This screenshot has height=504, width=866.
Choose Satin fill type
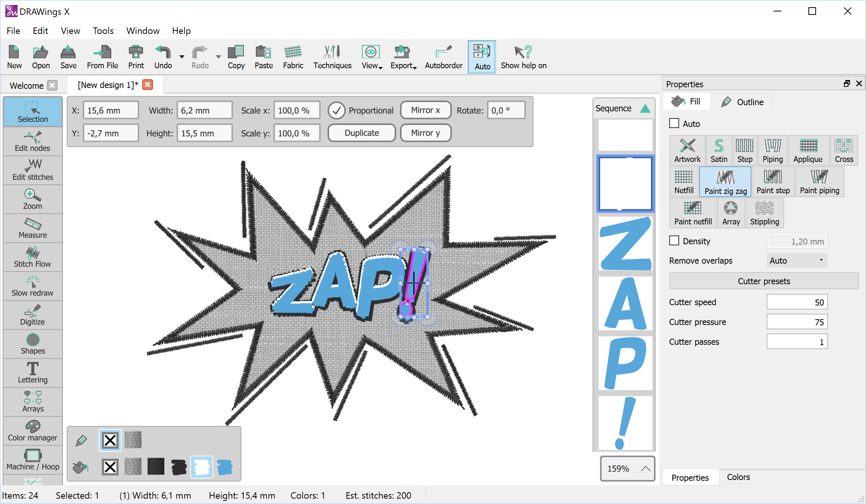[719, 150]
